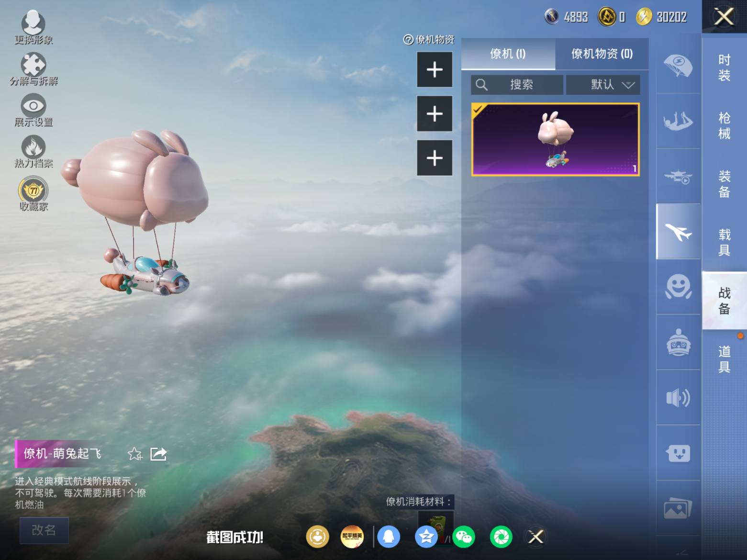Share screenshot to WeChat via green icon
747x560 pixels.
coord(463,537)
